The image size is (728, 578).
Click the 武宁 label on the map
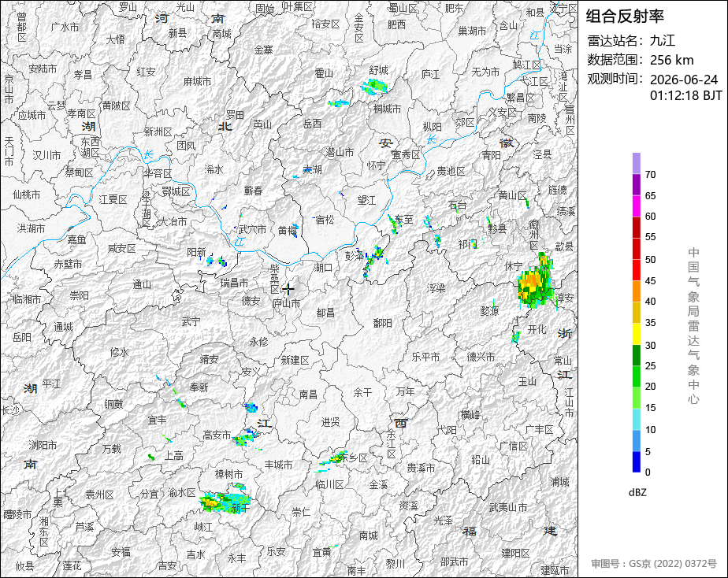[x=191, y=321]
